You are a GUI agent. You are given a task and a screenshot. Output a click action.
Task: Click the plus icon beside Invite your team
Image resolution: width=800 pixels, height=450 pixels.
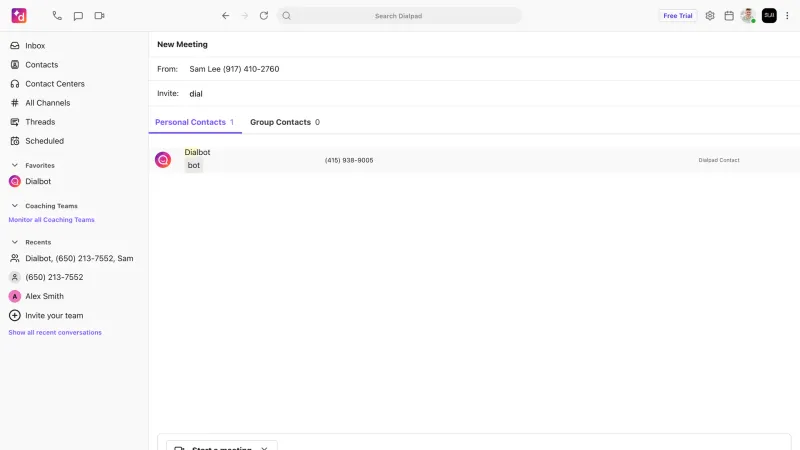15,315
